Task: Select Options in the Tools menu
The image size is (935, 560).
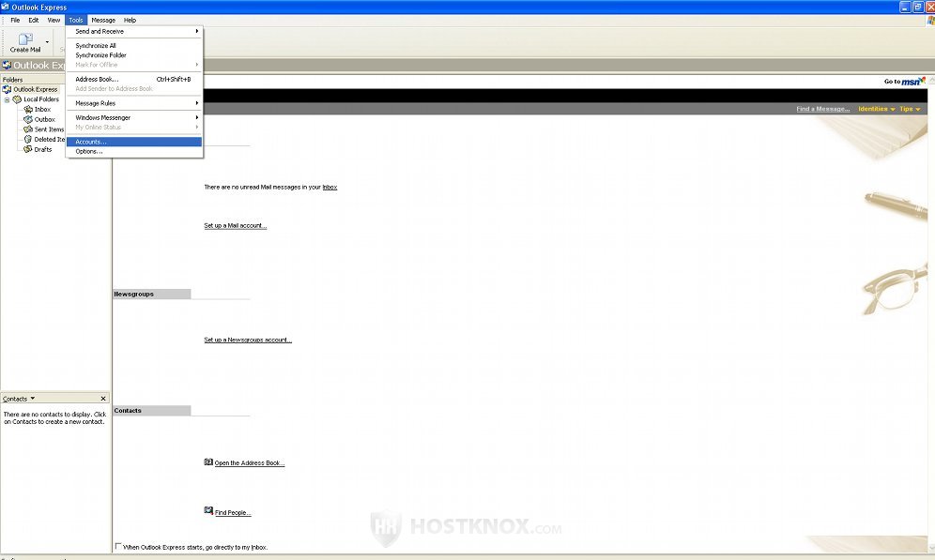Action: point(134,151)
